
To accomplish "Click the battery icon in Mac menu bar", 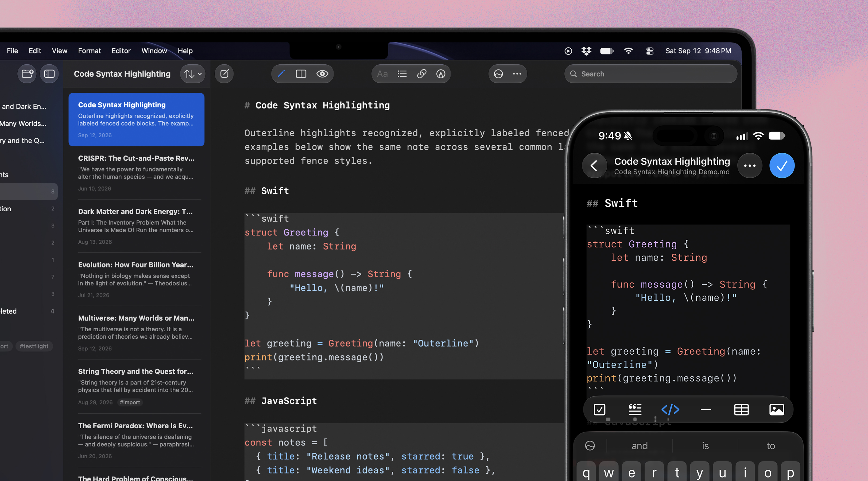I will tap(607, 51).
